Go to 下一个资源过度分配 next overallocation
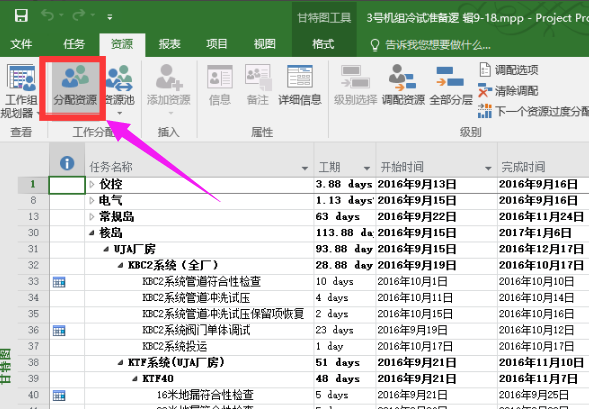 [x=533, y=111]
